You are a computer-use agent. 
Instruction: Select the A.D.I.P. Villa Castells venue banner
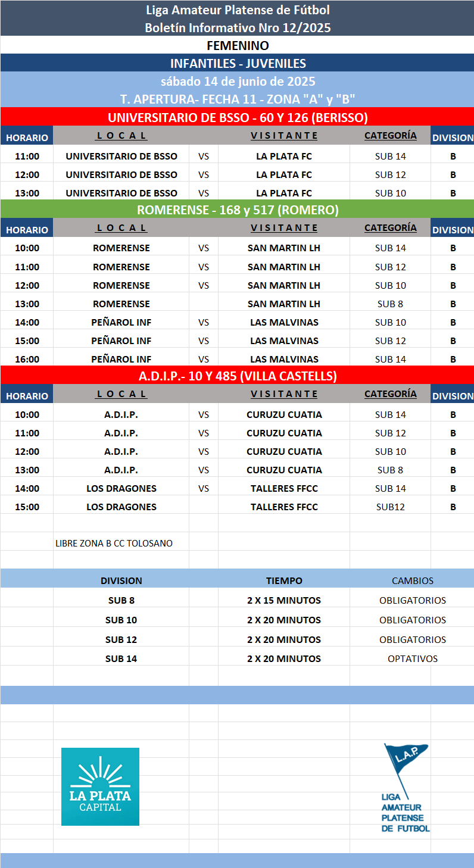click(x=238, y=376)
